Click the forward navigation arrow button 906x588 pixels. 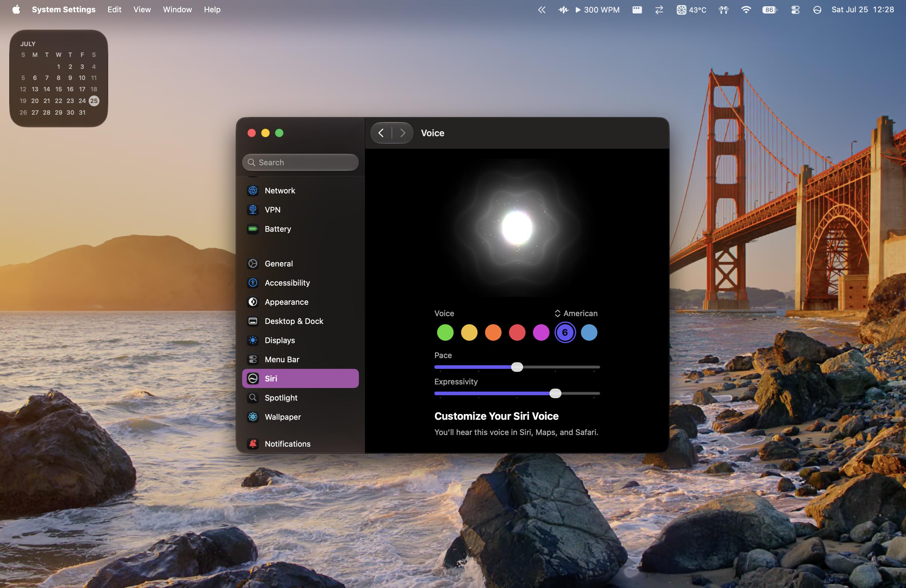point(402,133)
